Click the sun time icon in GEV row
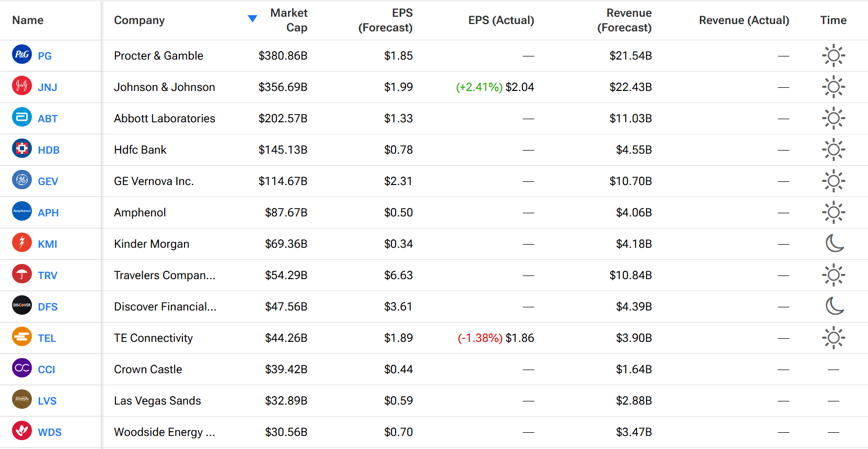Viewport: 868px width, 449px height. [x=834, y=181]
